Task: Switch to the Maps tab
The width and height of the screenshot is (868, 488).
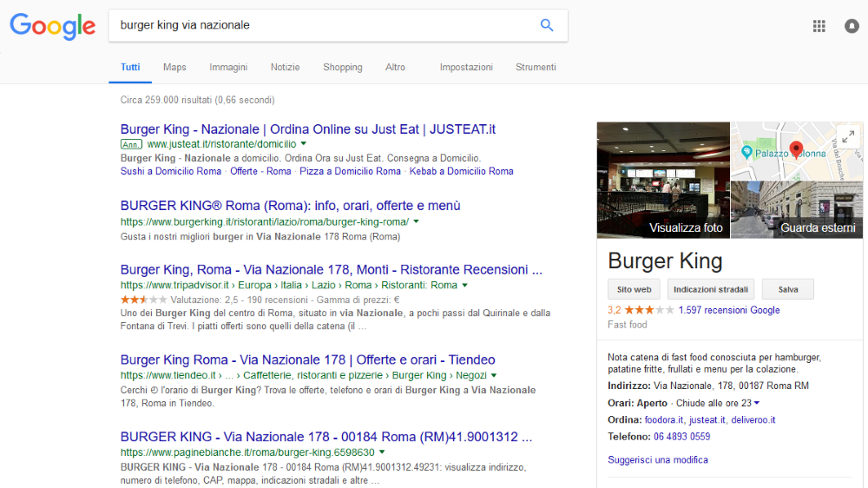Action: click(x=174, y=67)
